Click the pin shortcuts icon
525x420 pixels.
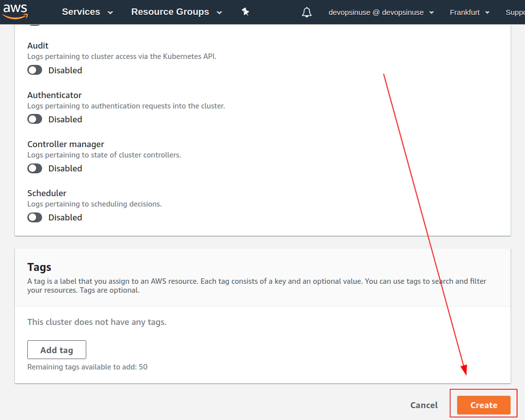[245, 12]
